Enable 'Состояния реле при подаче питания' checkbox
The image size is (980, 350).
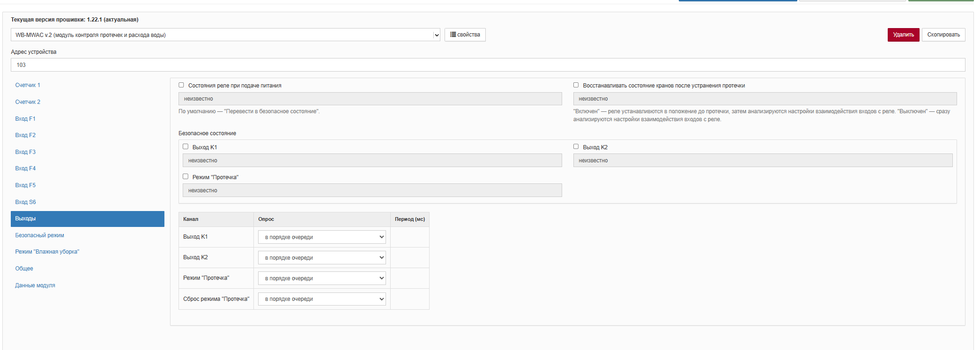coord(181,85)
